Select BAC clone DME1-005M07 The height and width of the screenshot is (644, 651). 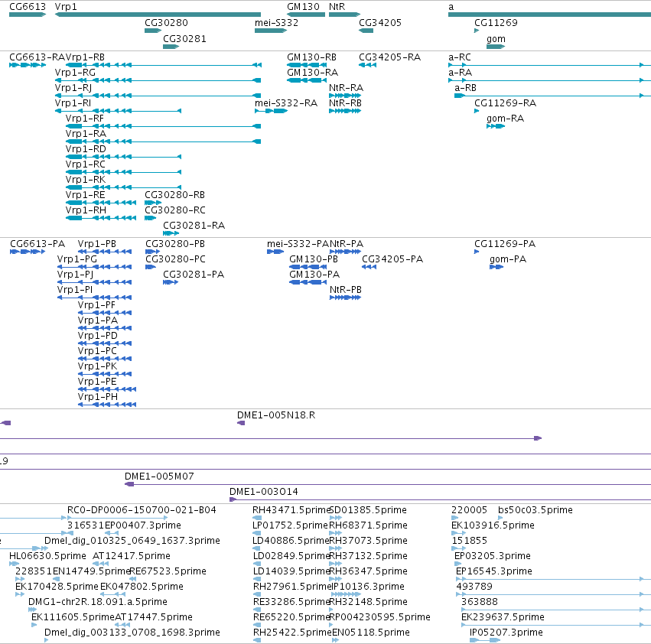click(x=388, y=484)
